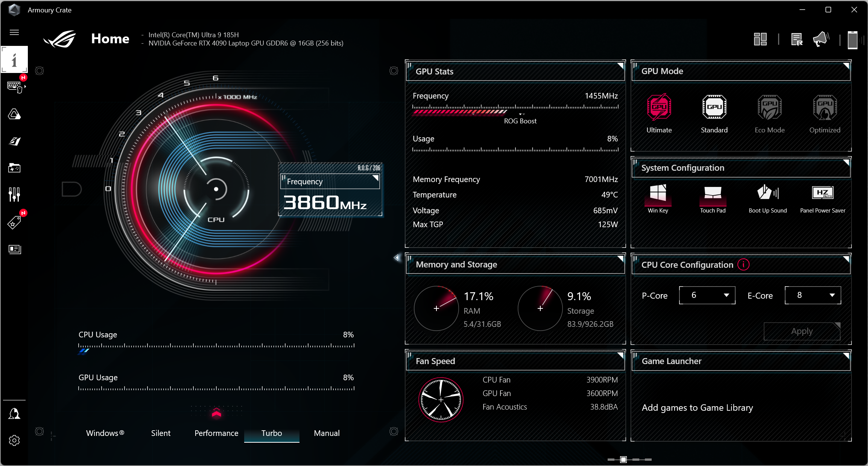Click Add games to Game Library
868x466 pixels.
click(697, 408)
